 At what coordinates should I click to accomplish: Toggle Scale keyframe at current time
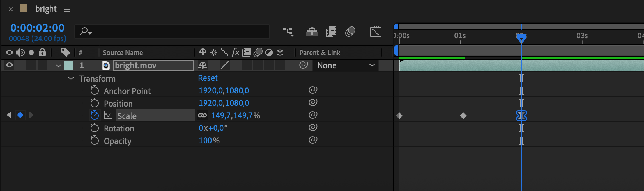pyautogui.click(x=20, y=115)
